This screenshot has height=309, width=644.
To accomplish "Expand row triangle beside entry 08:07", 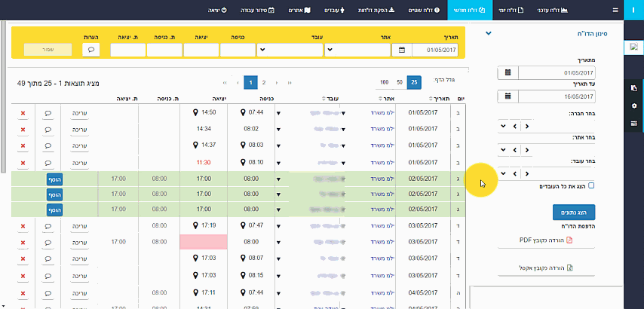I will click(278, 259).
